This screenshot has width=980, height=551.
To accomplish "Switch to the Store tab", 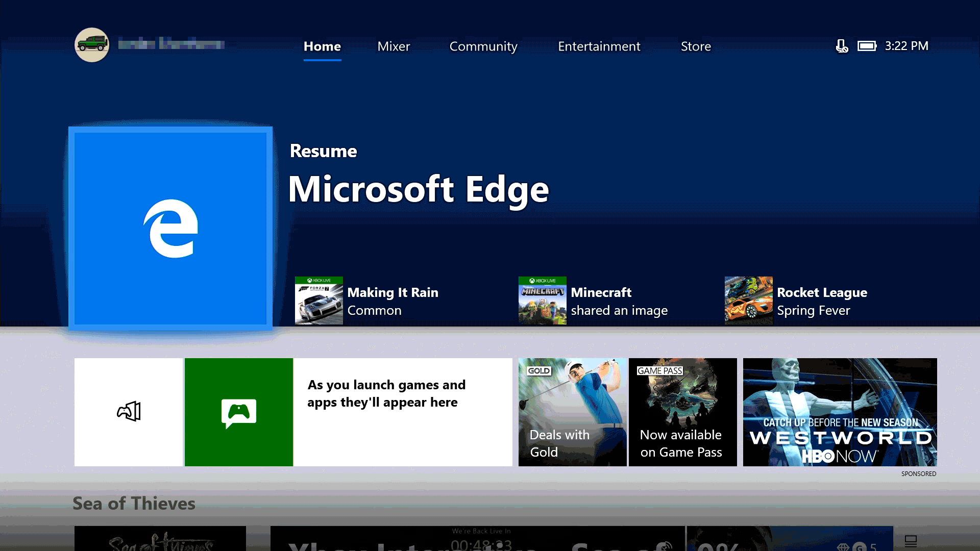I will click(696, 46).
